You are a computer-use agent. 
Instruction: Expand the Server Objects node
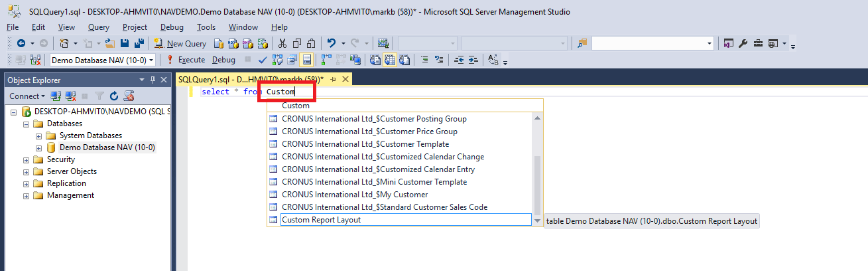(x=26, y=171)
